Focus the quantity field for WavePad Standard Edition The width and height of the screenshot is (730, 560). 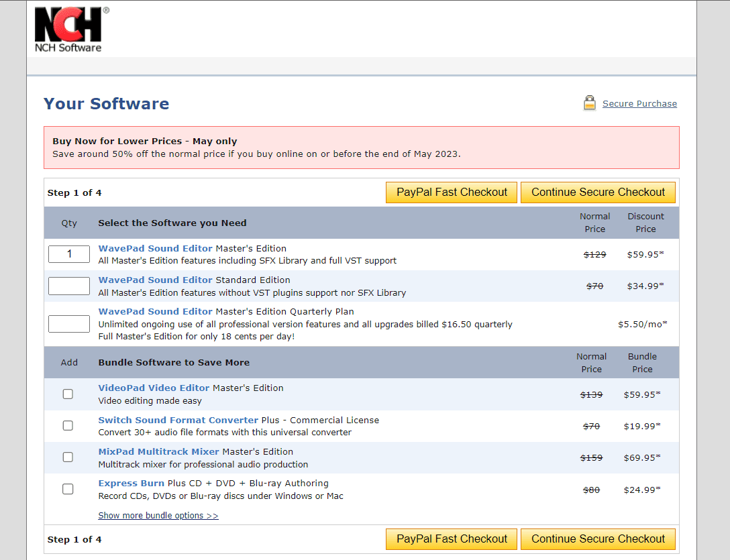[x=69, y=286]
